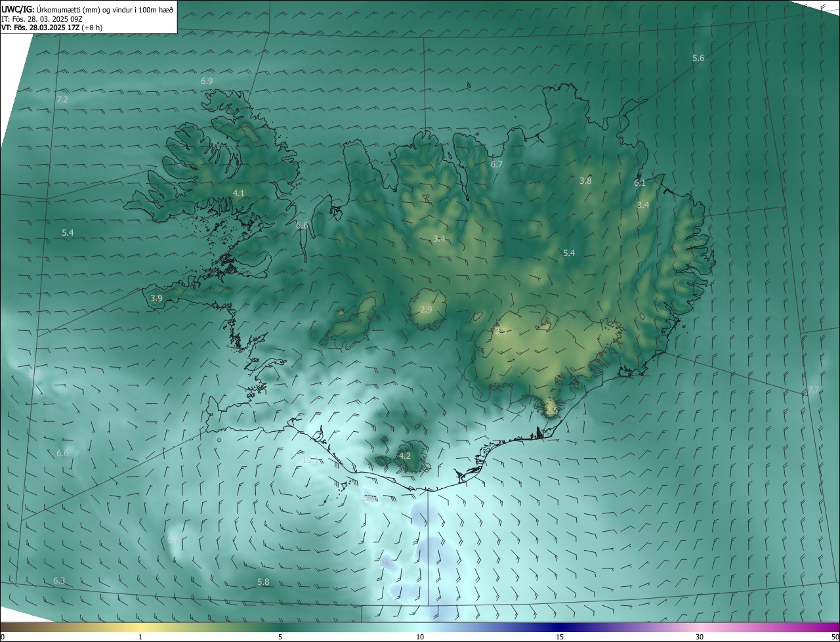Click the 7.2 value label on the map

click(62, 100)
